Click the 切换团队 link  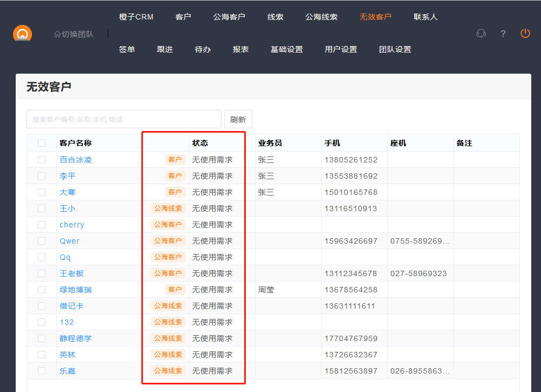click(77, 34)
